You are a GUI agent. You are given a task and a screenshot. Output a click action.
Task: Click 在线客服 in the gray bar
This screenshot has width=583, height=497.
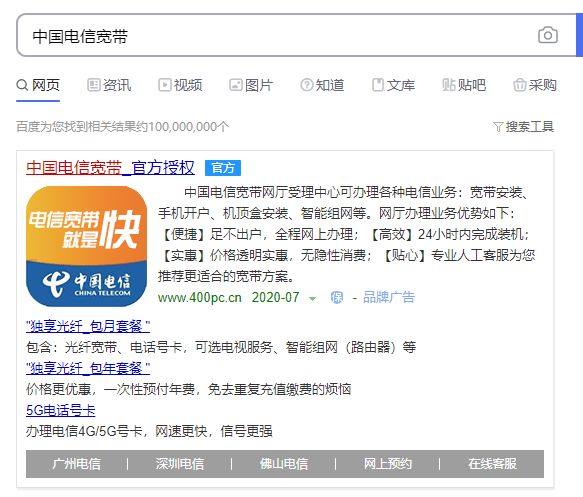tap(492, 464)
